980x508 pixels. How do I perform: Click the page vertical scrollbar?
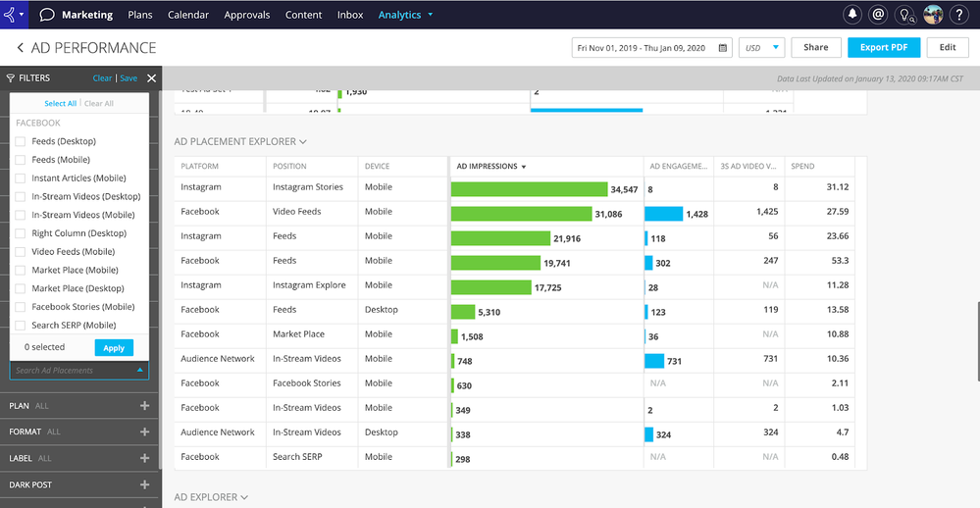tap(978, 341)
